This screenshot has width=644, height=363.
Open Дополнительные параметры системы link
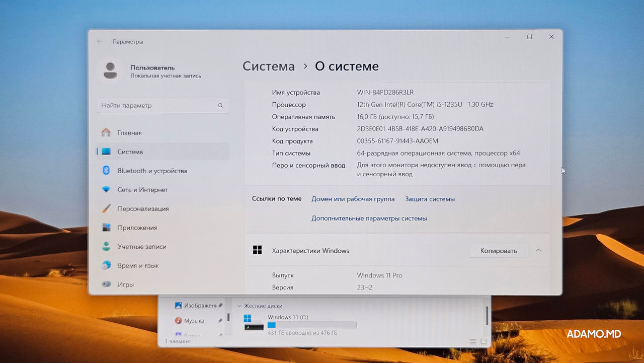[x=369, y=219]
